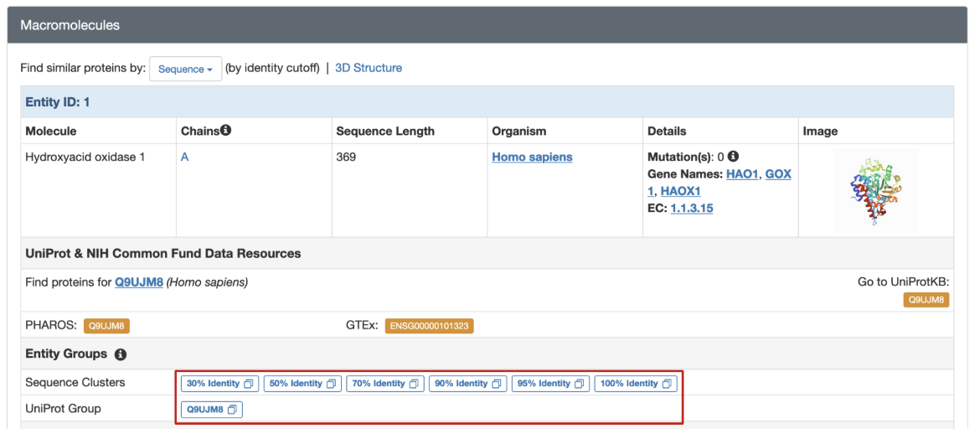The image size is (980, 444).
Task: Click the Mutation(s) info icon
Action: click(733, 157)
